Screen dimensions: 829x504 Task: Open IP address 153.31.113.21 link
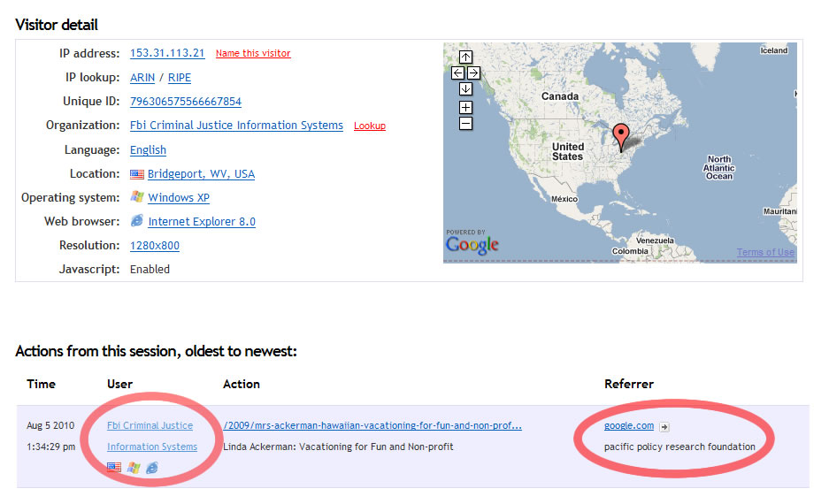[167, 53]
